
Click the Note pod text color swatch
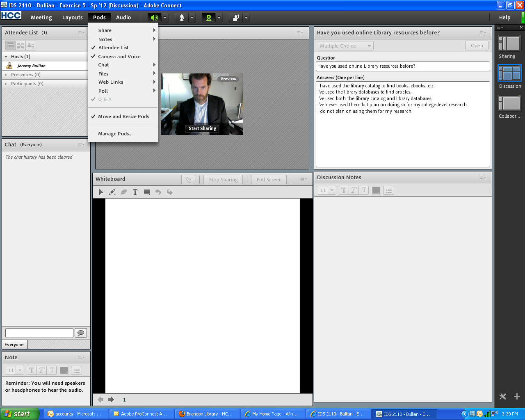point(64,370)
